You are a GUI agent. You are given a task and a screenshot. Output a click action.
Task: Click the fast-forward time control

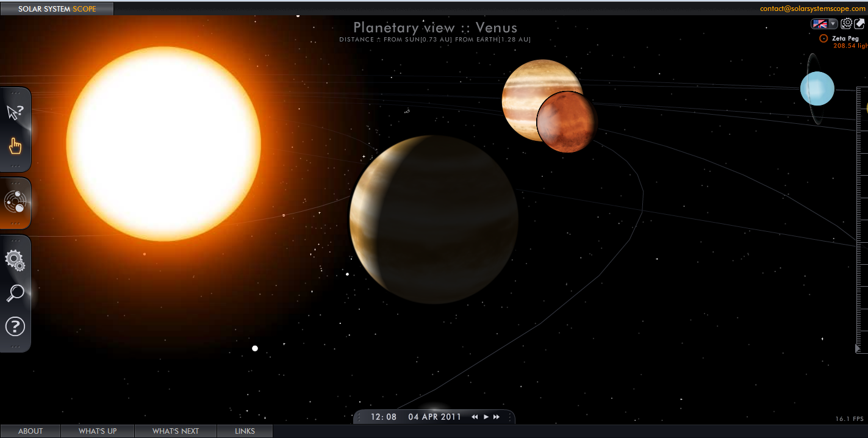(x=496, y=417)
